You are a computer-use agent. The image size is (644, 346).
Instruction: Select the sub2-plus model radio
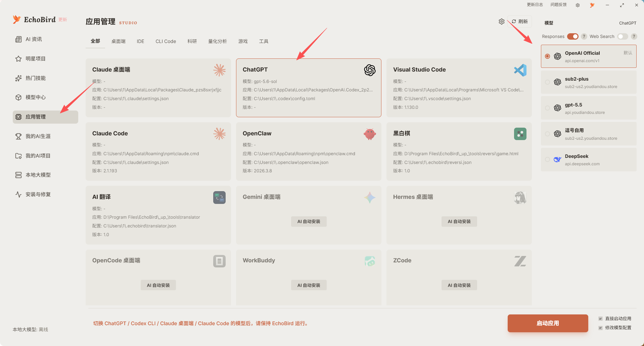click(x=547, y=82)
